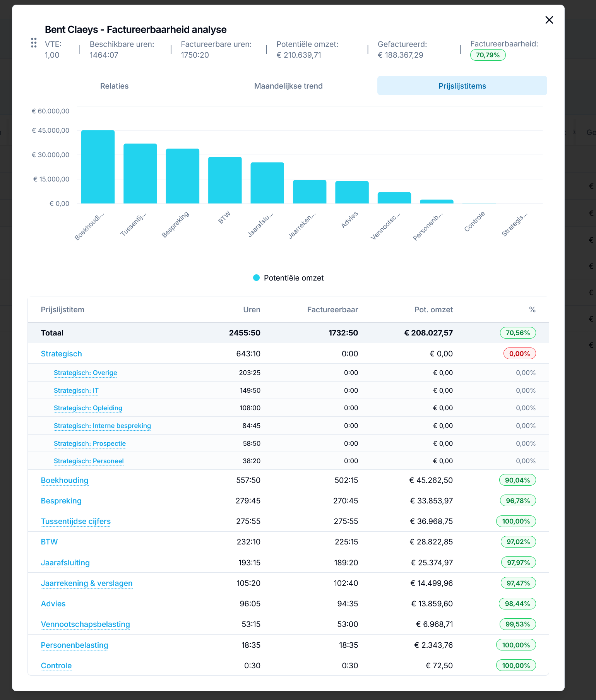Open the Boekhouding link

coord(65,480)
